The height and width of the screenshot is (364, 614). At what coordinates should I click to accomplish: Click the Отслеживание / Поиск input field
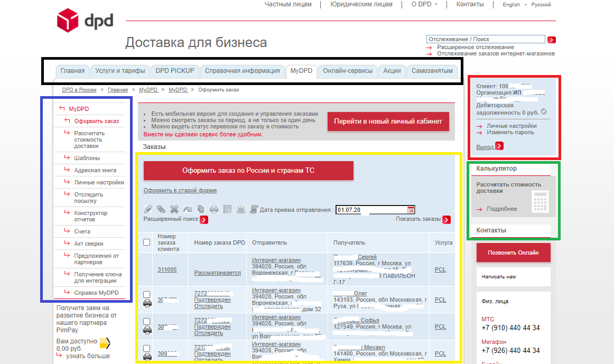tap(486, 39)
